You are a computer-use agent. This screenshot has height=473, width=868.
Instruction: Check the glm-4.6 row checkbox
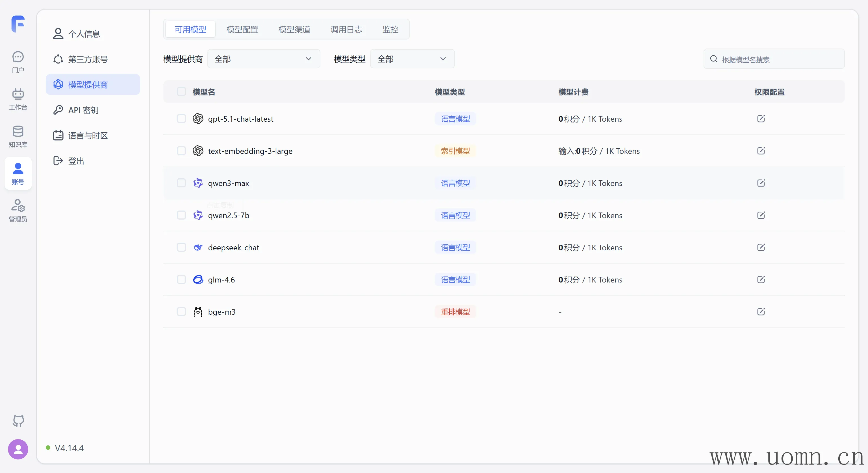coord(181,280)
